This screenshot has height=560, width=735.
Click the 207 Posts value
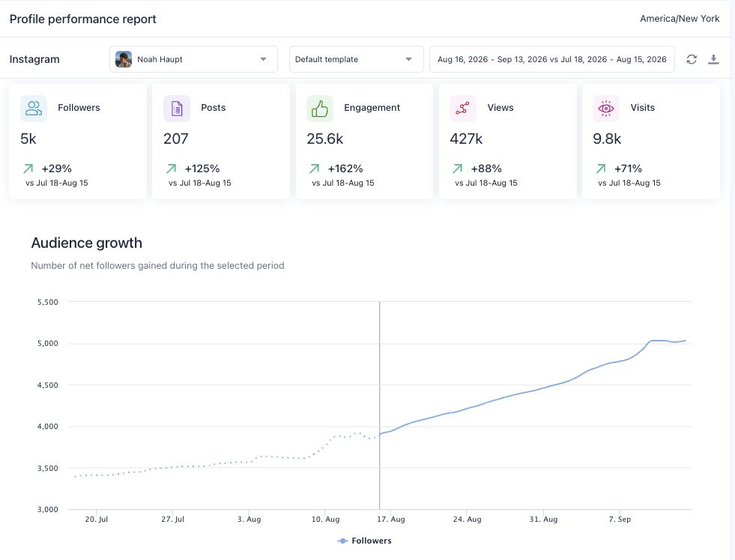(176, 139)
